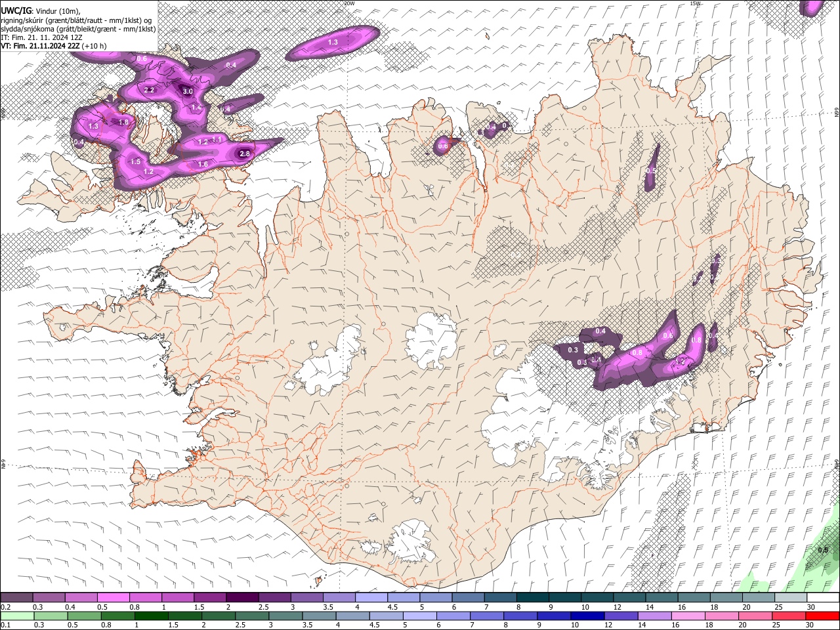
Task: Select the 'IT: Fim. 21. 11. 2024 12Z' line
Action: [41, 37]
